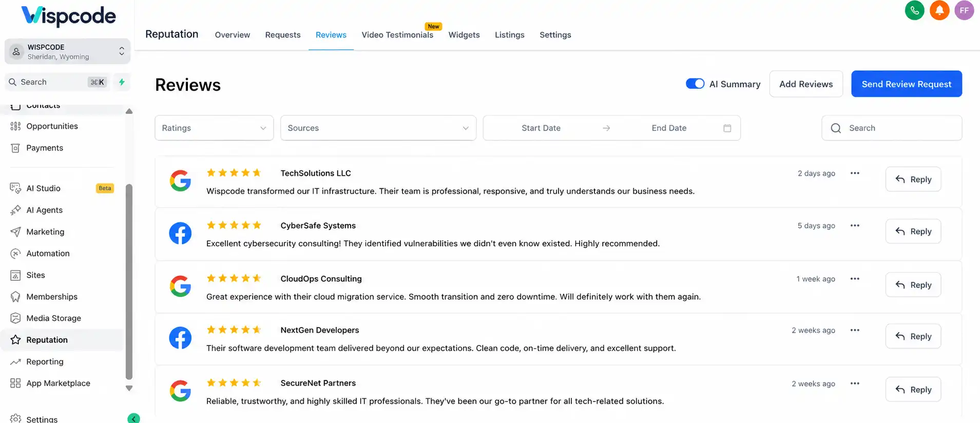Switch to the Overview tab
This screenshot has height=423, width=980.
click(233, 35)
